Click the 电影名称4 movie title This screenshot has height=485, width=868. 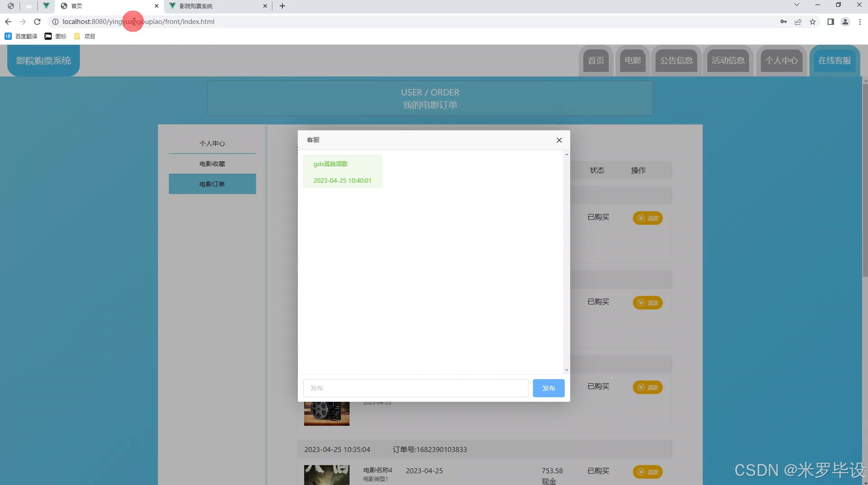[377, 470]
